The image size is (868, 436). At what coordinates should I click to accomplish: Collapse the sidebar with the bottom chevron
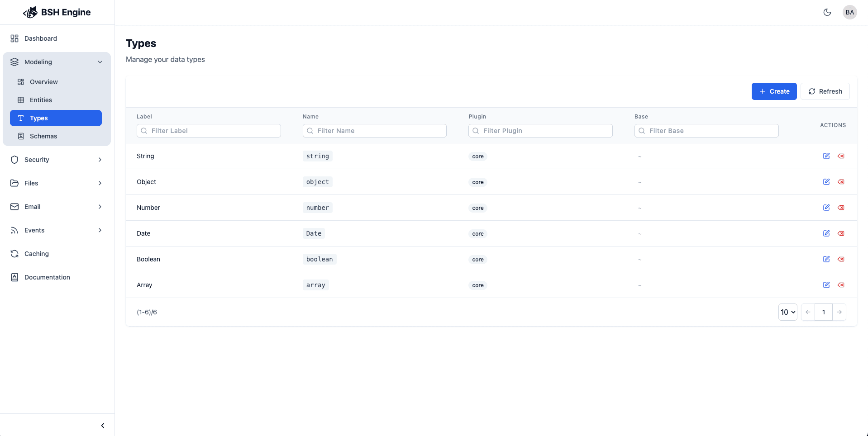[102, 426]
